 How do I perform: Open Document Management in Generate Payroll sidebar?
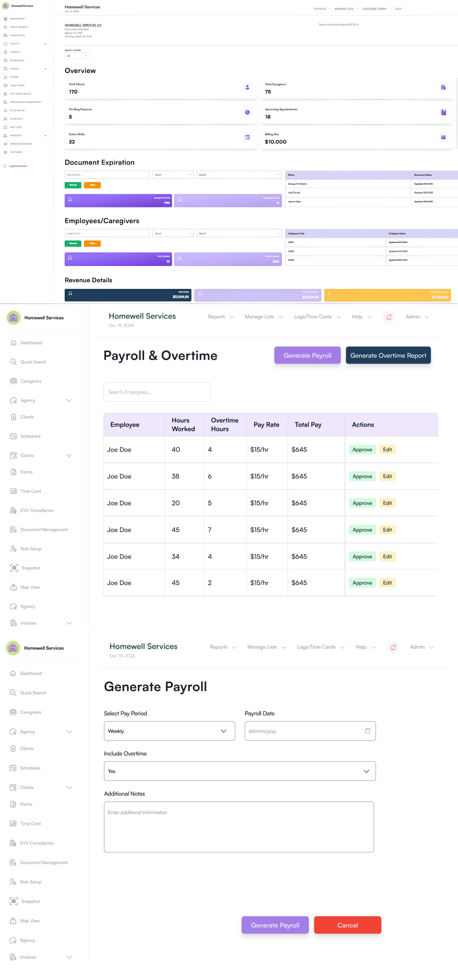pos(39,863)
